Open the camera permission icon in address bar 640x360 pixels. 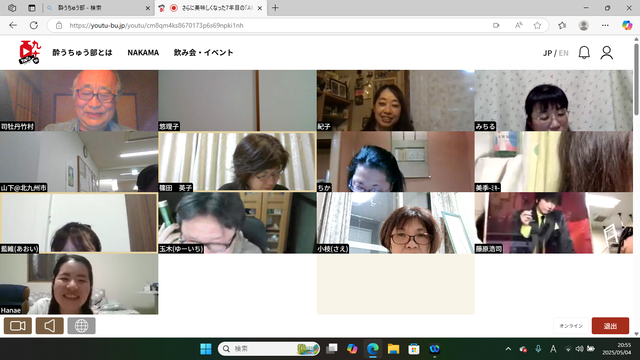click(x=496, y=25)
